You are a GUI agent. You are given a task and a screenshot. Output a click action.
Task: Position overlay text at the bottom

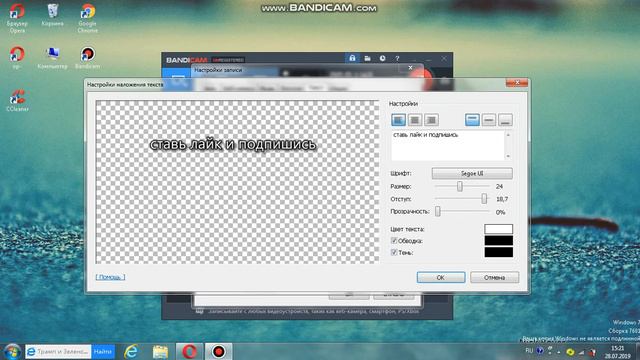(505, 120)
